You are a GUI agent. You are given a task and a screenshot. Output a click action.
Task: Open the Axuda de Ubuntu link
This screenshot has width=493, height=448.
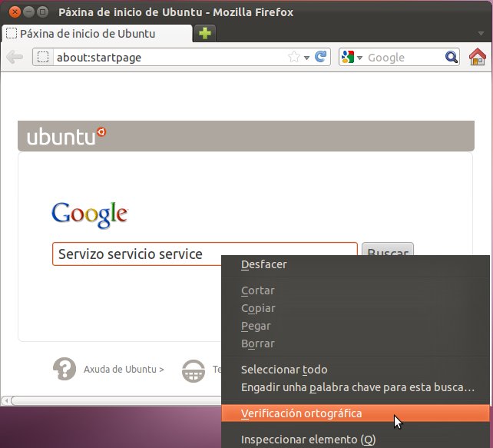click(x=124, y=369)
